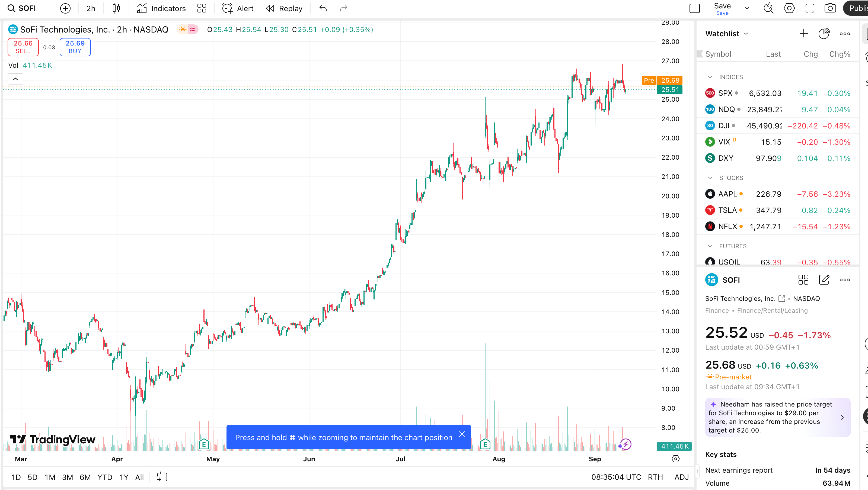Screen dimensions: 868x490
Task: Collapse the INDICES section
Action: point(710,77)
